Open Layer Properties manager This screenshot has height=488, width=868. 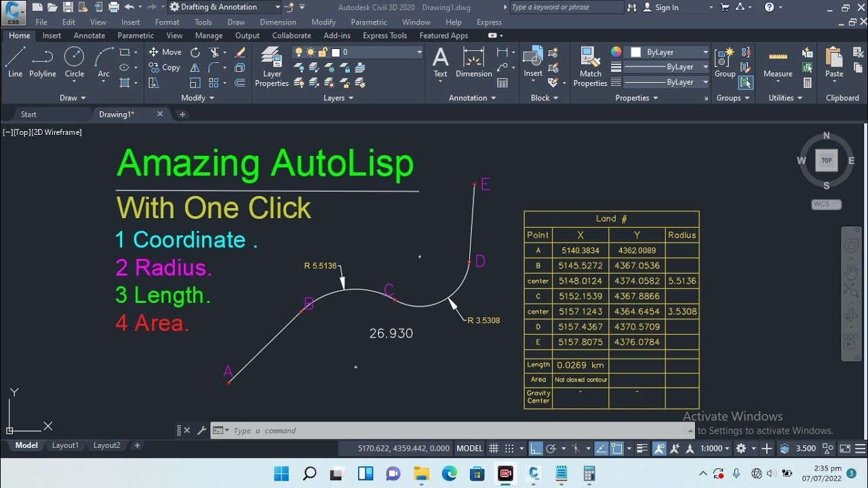tap(272, 67)
